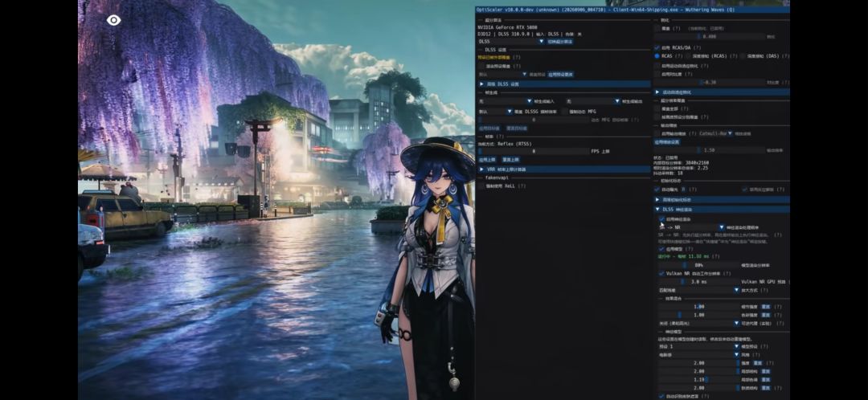Click the FPS limit slider
This screenshot has height=400, width=868.
pos(533,151)
